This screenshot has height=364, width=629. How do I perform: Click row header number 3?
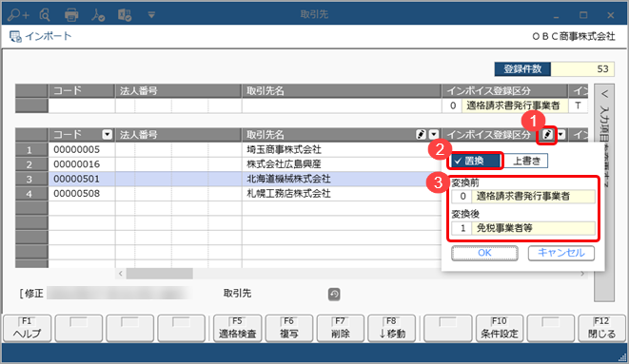click(x=31, y=179)
